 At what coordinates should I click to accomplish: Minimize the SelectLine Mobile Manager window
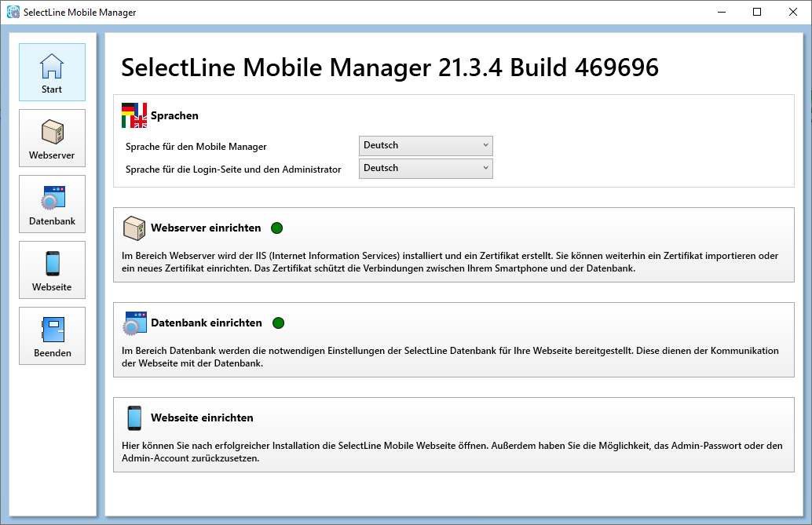722,12
